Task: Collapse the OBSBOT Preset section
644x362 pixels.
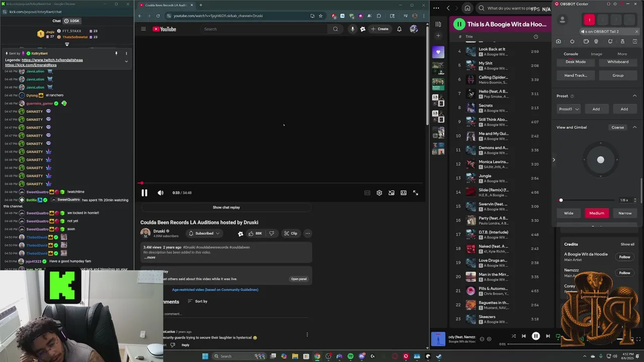Action: pyautogui.click(x=634, y=96)
